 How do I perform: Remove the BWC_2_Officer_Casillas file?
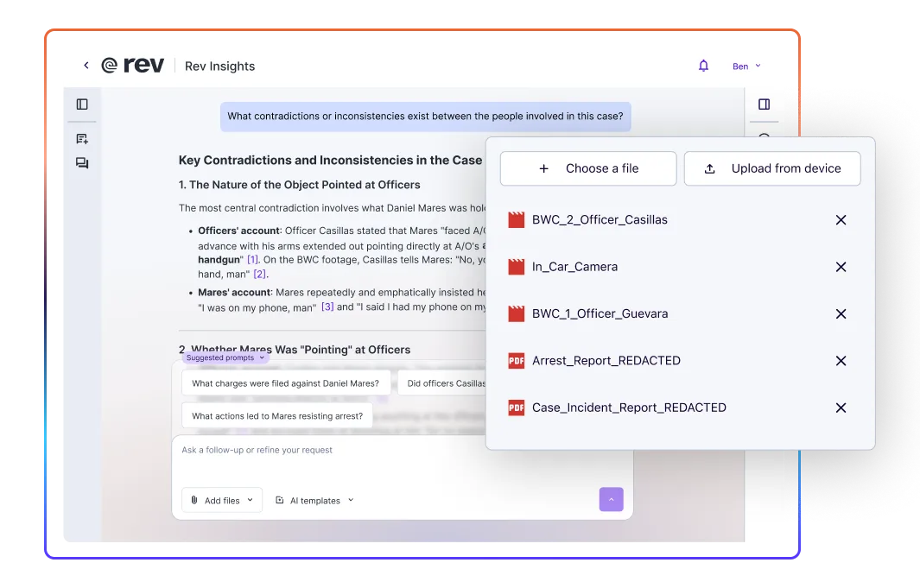(x=841, y=220)
